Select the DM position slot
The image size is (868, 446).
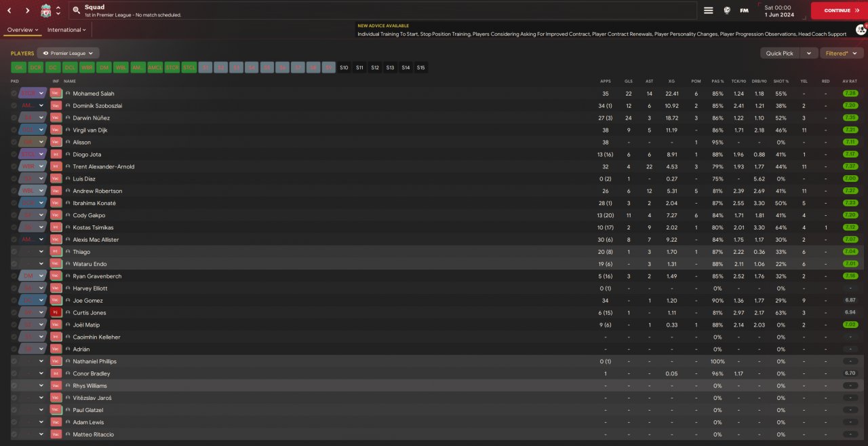click(x=104, y=67)
